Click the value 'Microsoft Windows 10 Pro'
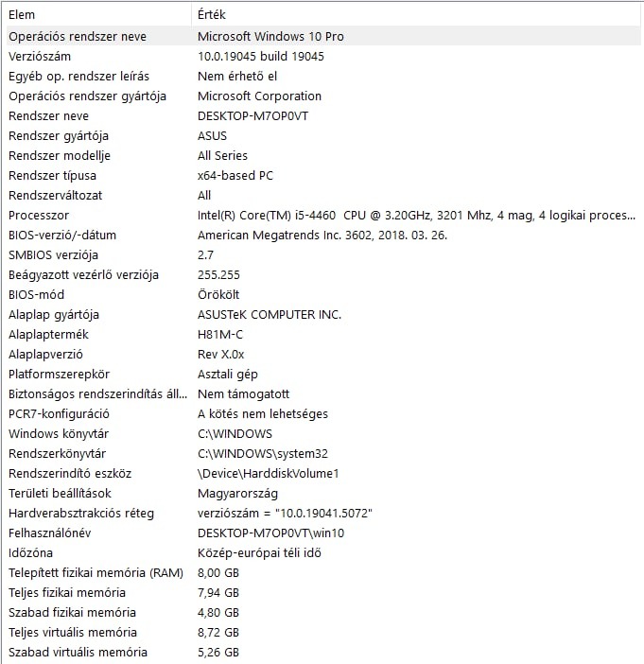 270,37
